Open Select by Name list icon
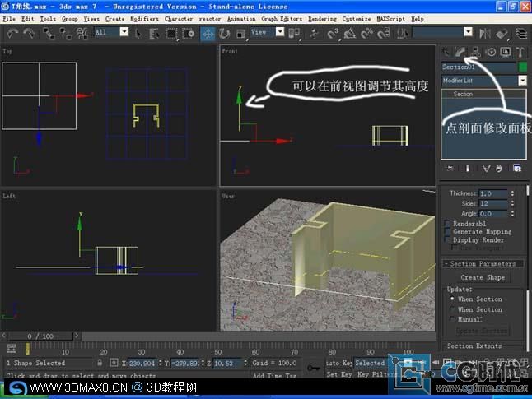532x399 pixels. (154, 34)
